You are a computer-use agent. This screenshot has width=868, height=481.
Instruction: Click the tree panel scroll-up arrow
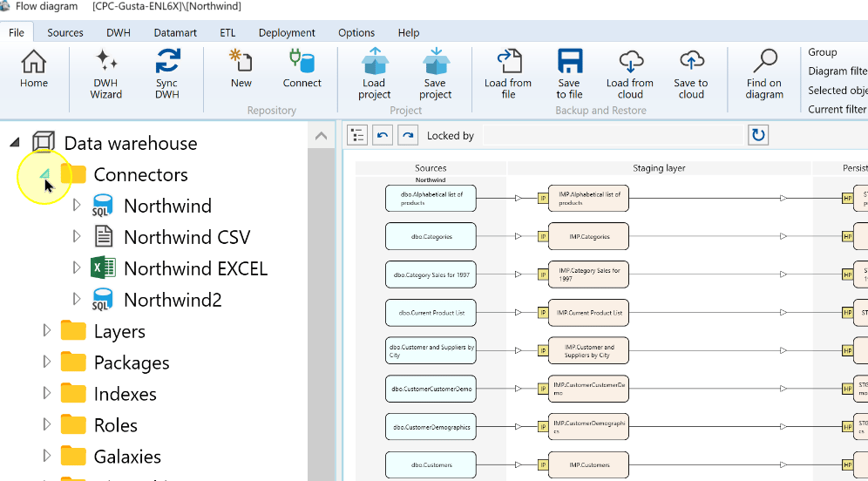pos(321,136)
